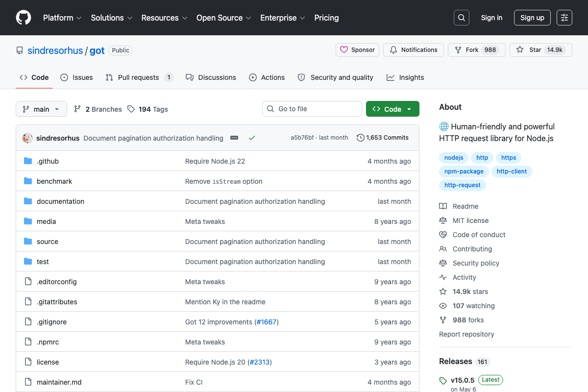Open the Pricing page

pyautogui.click(x=326, y=18)
